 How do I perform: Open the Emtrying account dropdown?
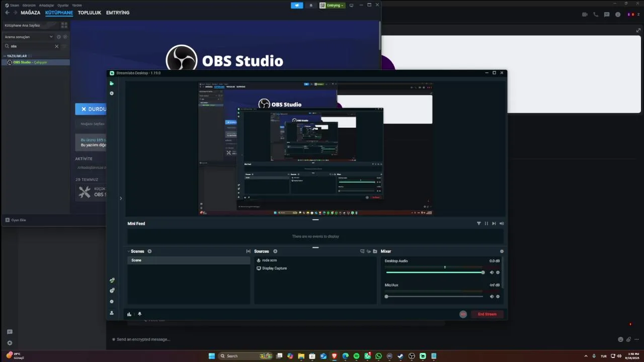pos(332,6)
